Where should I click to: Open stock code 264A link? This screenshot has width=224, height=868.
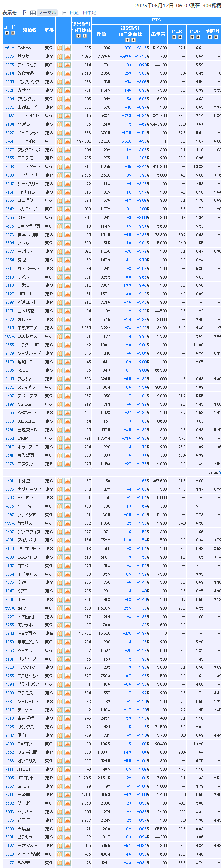click(x=9, y=48)
